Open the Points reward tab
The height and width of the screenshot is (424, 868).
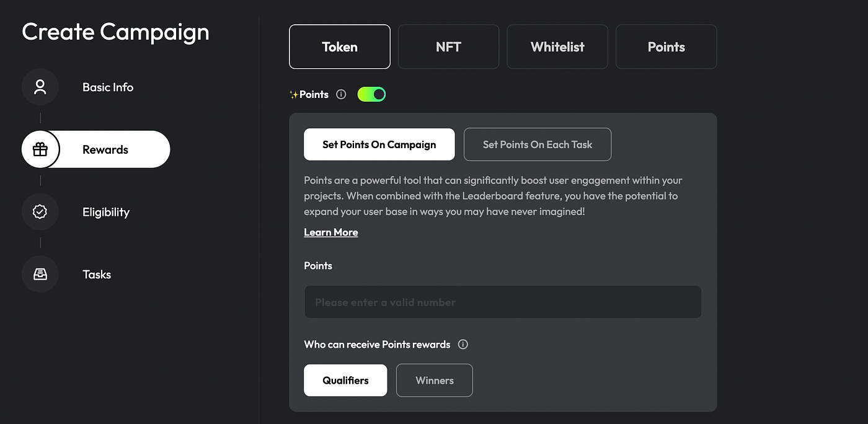point(666,46)
